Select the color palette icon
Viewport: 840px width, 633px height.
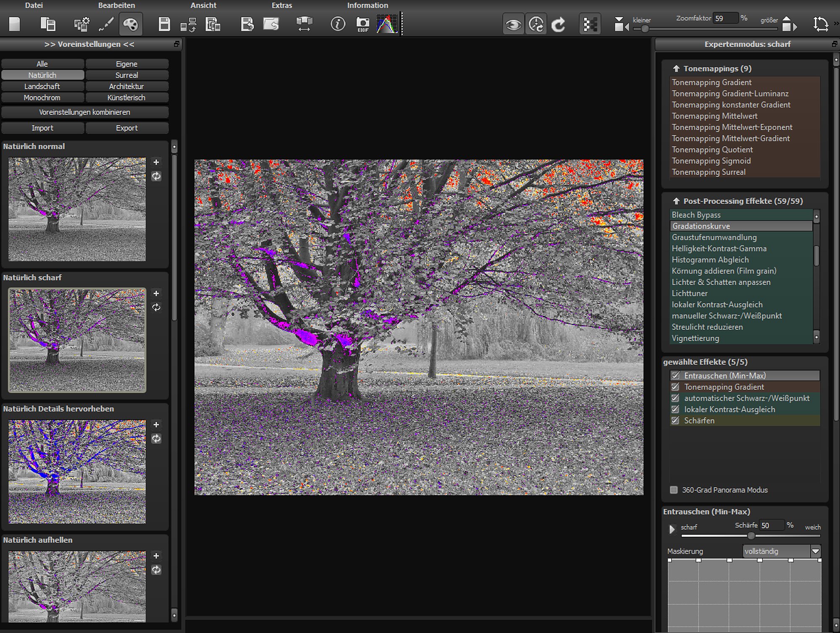click(x=131, y=24)
